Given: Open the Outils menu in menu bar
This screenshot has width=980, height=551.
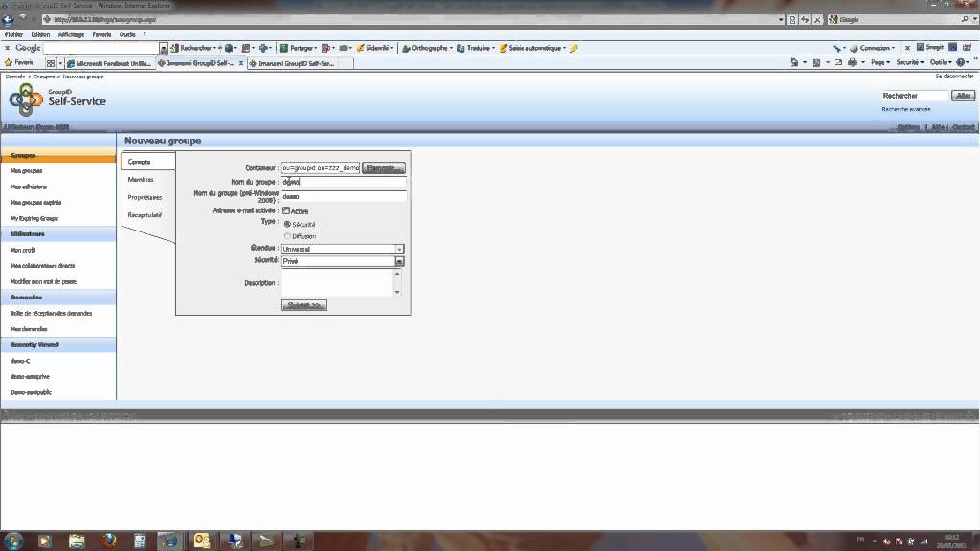Looking at the screenshot, I should [x=127, y=34].
